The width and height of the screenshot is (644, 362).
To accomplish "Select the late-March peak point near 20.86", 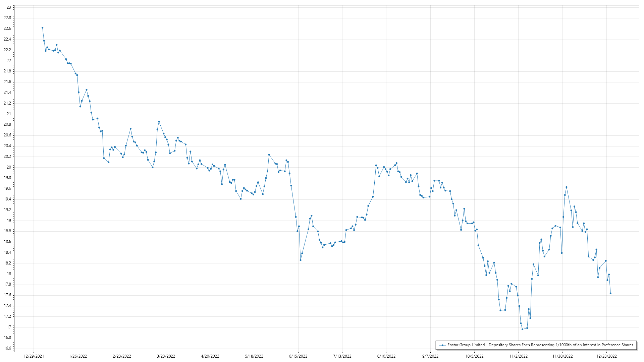I will pyautogui.click(x=159, y=122).
